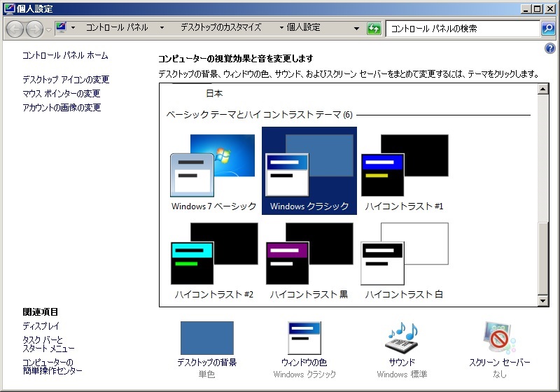Click the theme list scrollbar thumb

click(543, 259)
